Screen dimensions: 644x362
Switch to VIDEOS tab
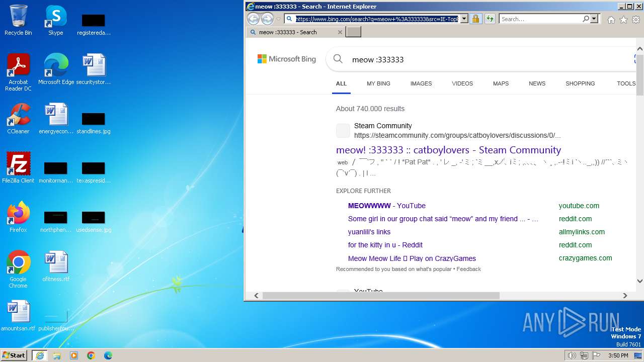[462, 83]
